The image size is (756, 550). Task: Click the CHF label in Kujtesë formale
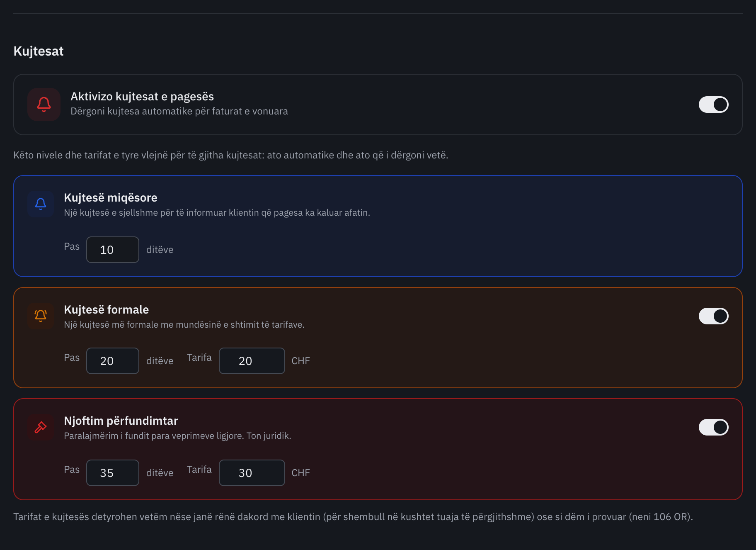(x=301, y=361)
